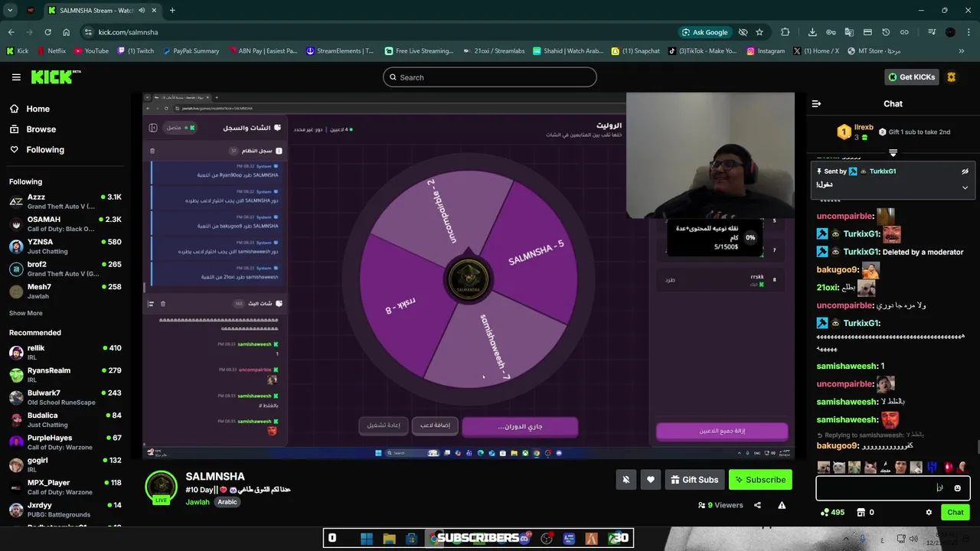Open followed channel Azzz
The height and width of the screenshot is (551, 980).
[x=66, y=201]
